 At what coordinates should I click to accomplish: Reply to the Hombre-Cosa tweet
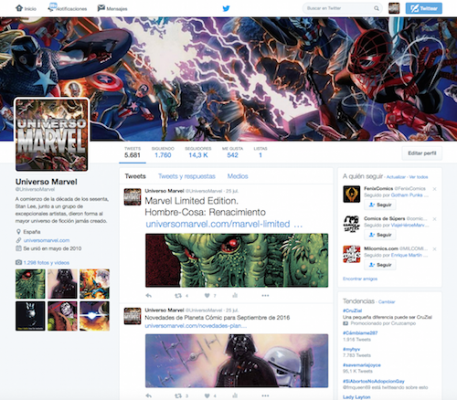click(x=149, y=296)
